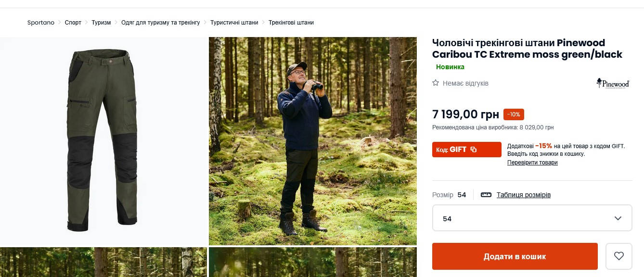This screenshot has width=644, height=277.
Task: Add product to wishlist heart icon
Action: [x=618, y=256]
